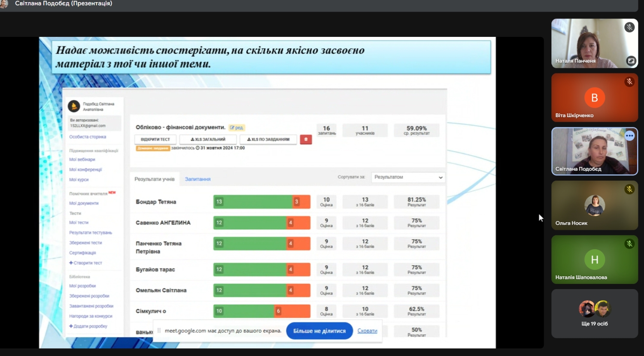Click Створити тест in the sidebar
This screenshot has height=356, width=644.
click(x=85, y=263)
